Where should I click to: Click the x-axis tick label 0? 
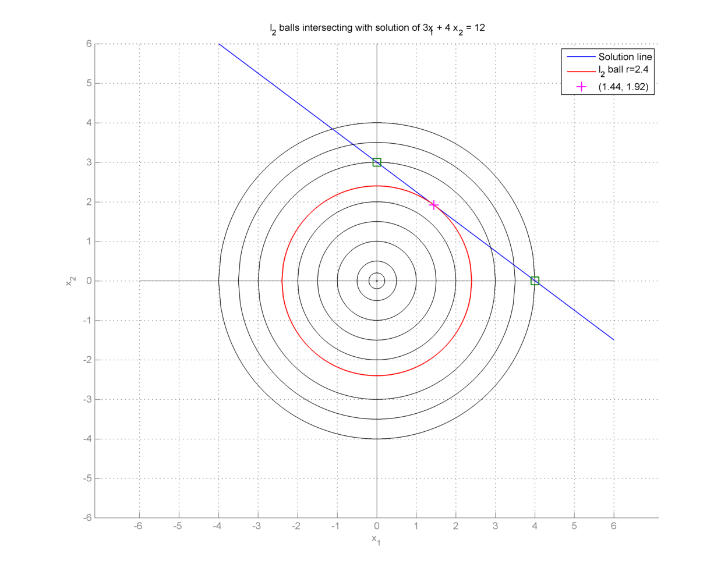point(377,526)
